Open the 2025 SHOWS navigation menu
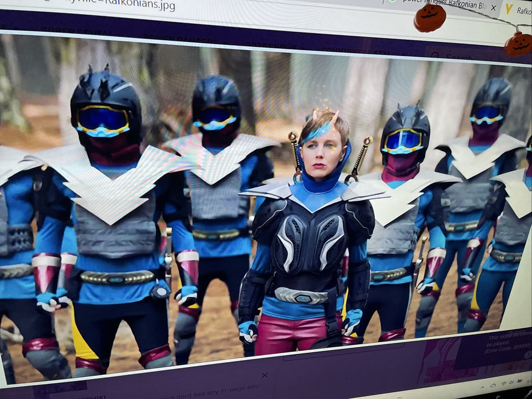532x399 pixels. tap(270, 45)
